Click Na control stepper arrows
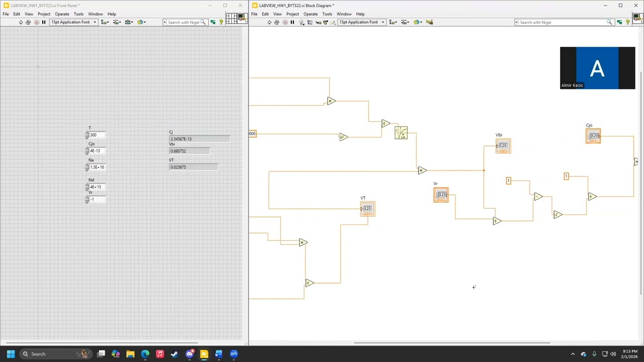 tap(87, 167)
